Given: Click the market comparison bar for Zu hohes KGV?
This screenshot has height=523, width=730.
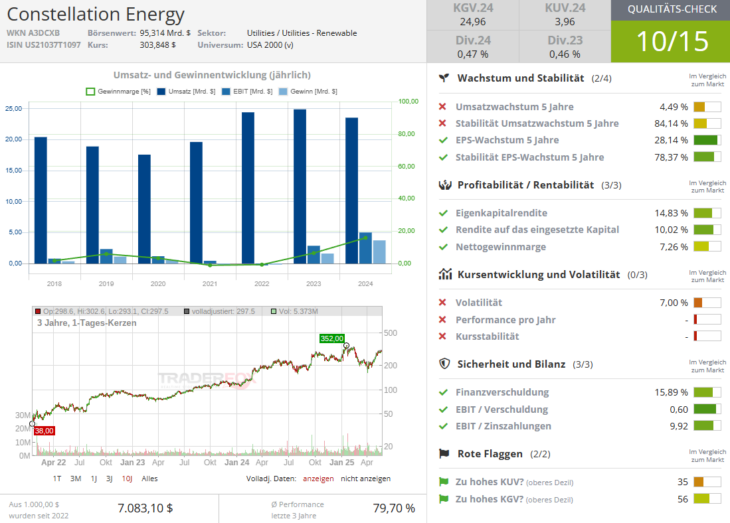Looking at the screenshot, I should pyautogui.click(x=707, y=499).
